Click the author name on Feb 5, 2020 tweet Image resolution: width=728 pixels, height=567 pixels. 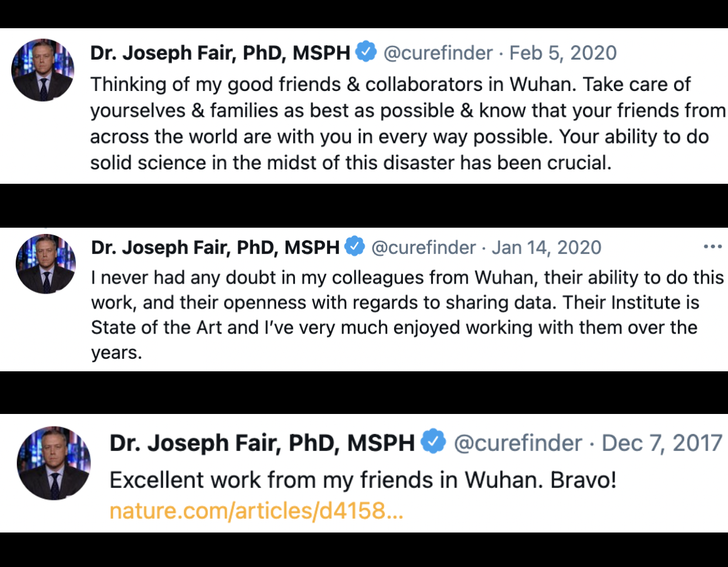point(220,53)
